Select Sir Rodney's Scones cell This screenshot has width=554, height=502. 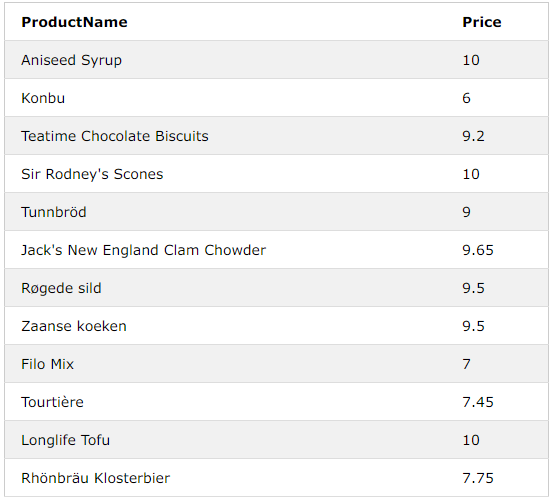click(92, 174)
